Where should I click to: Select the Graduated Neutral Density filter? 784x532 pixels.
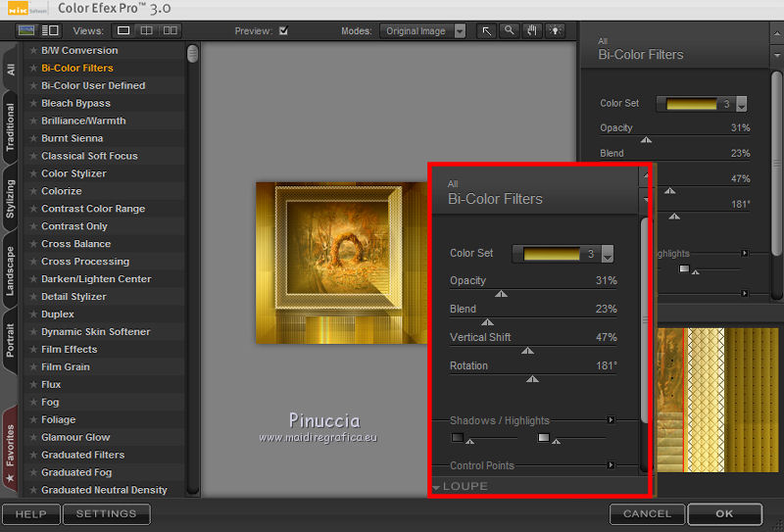pos(104,490)
